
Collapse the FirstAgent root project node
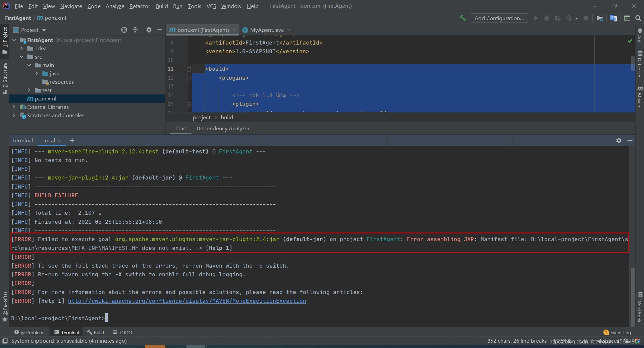pos(14,40)
